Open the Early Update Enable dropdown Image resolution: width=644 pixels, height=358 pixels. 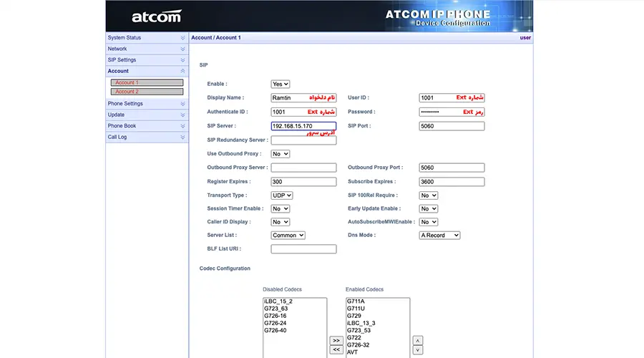pos(428,209)
